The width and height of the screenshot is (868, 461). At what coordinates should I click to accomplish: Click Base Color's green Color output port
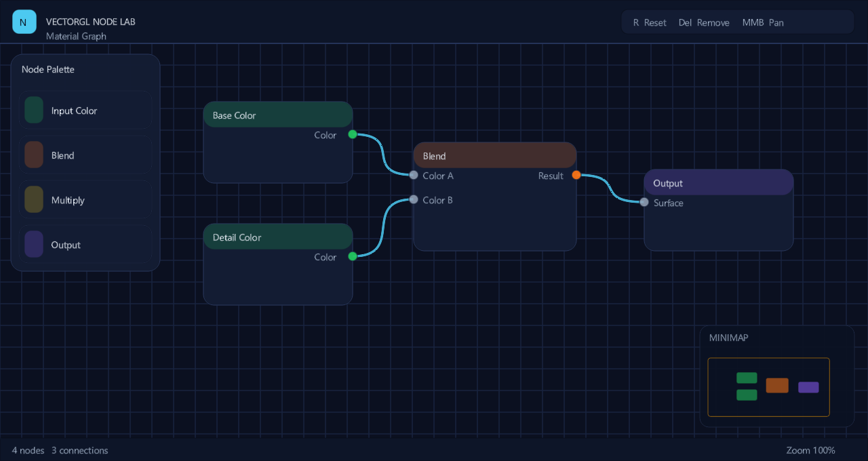click(353, 134)
